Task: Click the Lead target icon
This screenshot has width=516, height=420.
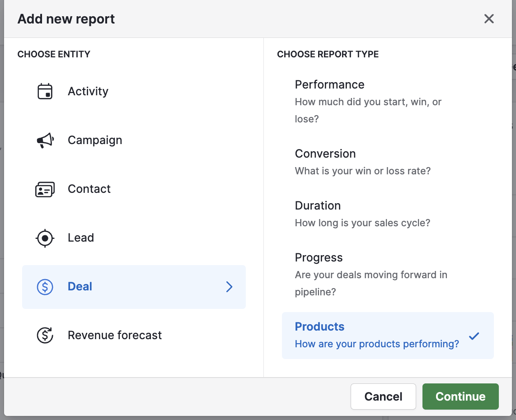Action: point(45,238)
